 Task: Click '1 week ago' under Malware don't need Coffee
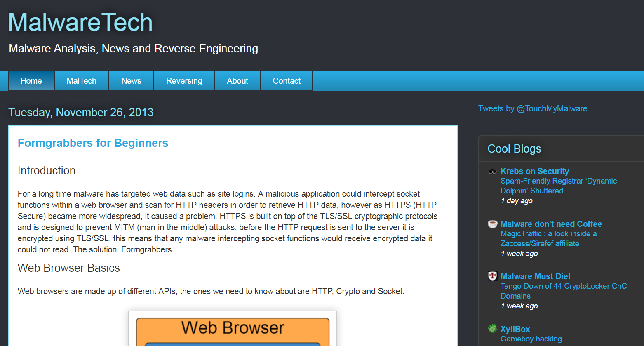coord(519,254)
